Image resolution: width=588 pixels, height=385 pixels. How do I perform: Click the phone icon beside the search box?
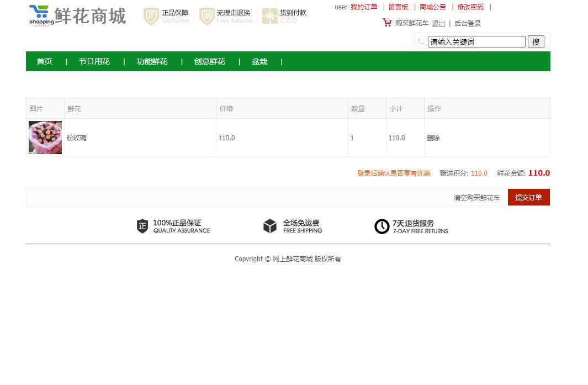click(421, 41)
